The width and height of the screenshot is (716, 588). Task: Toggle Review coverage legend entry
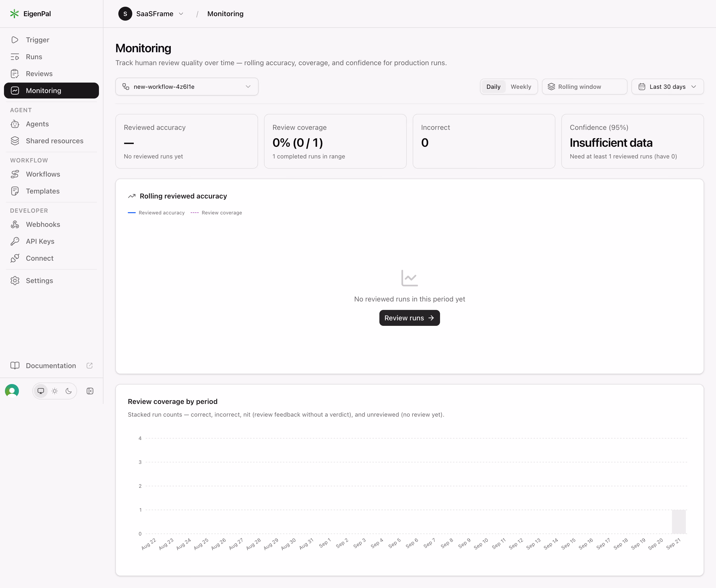(216, 213)
